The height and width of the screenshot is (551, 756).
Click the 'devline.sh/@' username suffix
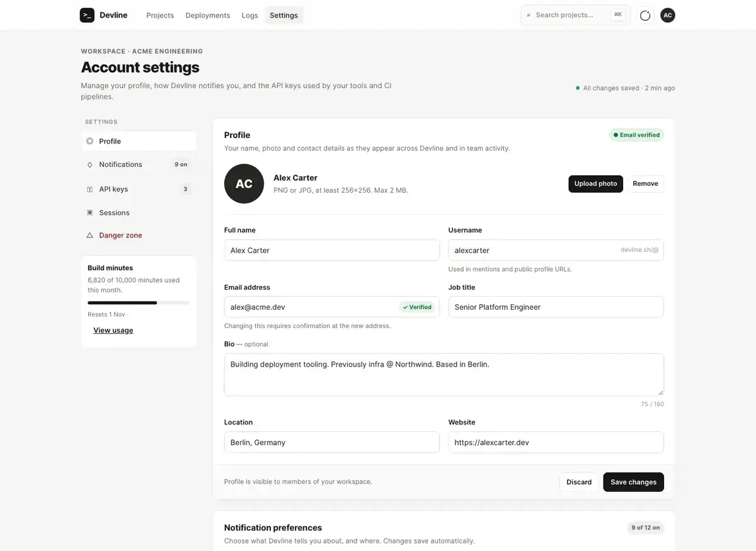coord(639,250)
